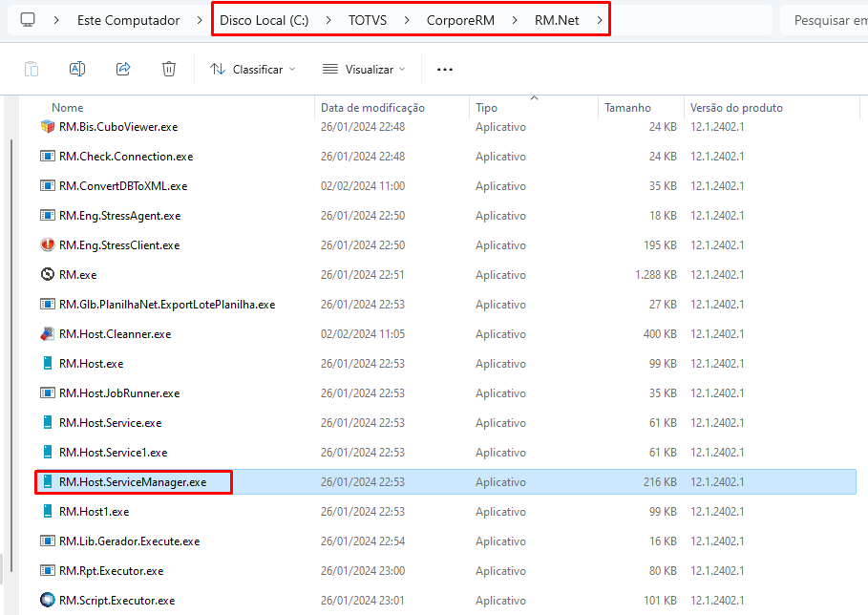The width and height of the screenshot is (868, 615).
Task: Open the three-dots more options menu
Action: coord(445,69)
